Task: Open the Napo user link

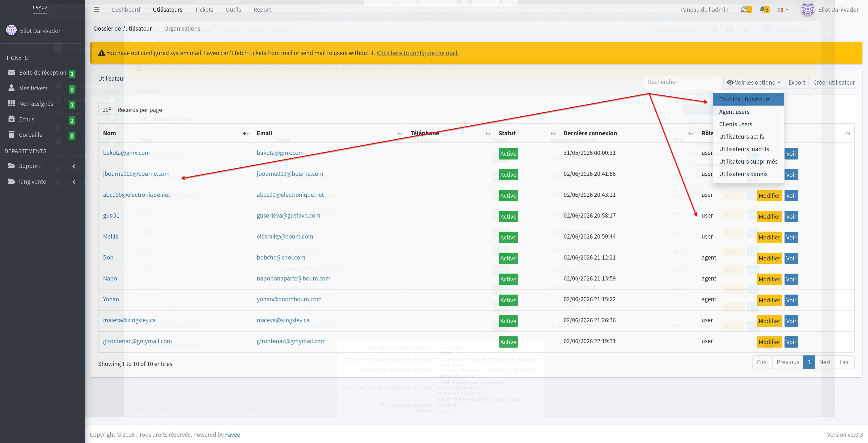Action: (x=110, y=278)
